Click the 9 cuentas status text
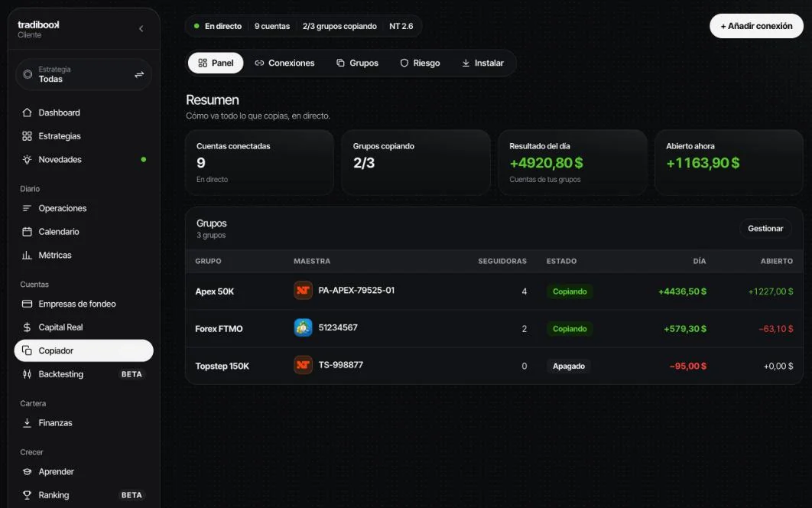 pos(272,26)
